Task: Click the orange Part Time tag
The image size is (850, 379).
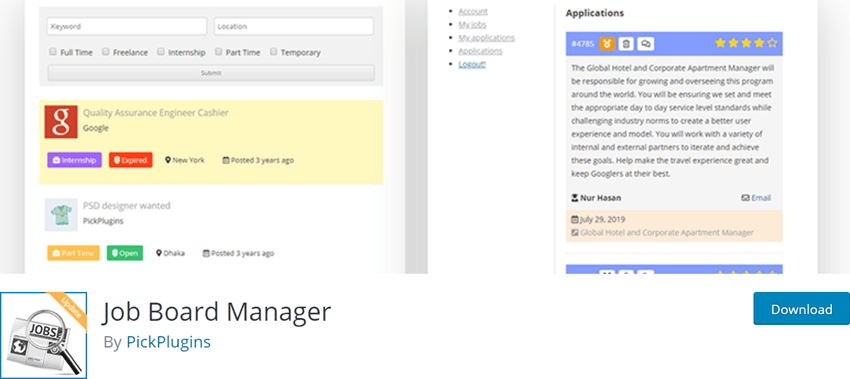Action: click(x=73, y=253)
